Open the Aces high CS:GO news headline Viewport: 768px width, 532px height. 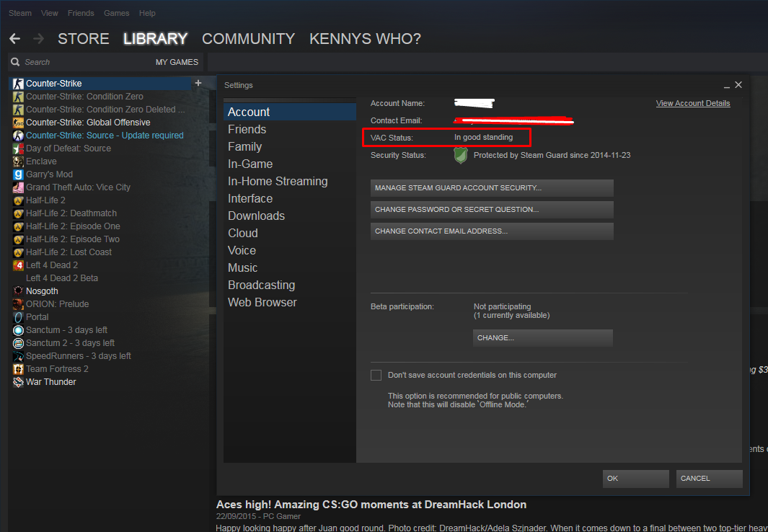point(371,505)
